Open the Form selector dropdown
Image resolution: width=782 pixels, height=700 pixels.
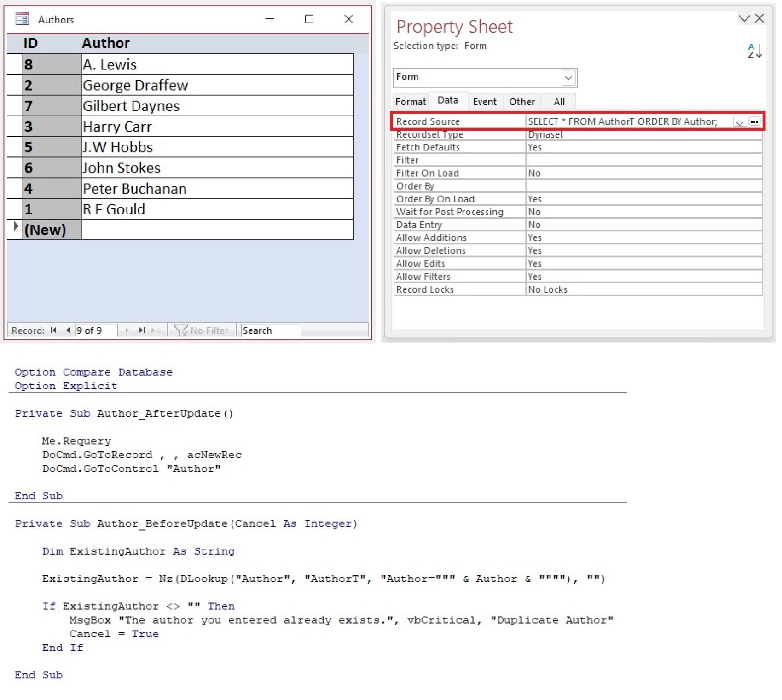pyautogui.click(x=569, y=78)
